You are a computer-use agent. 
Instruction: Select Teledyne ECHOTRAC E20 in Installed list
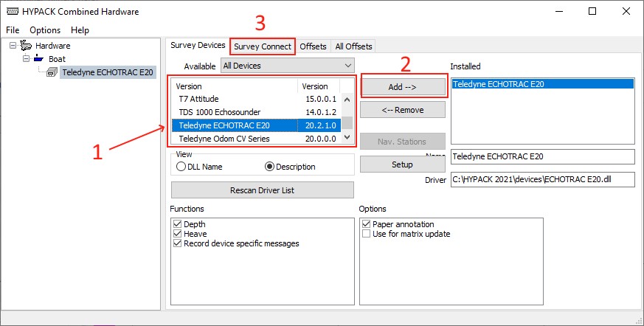pos(542,84)
